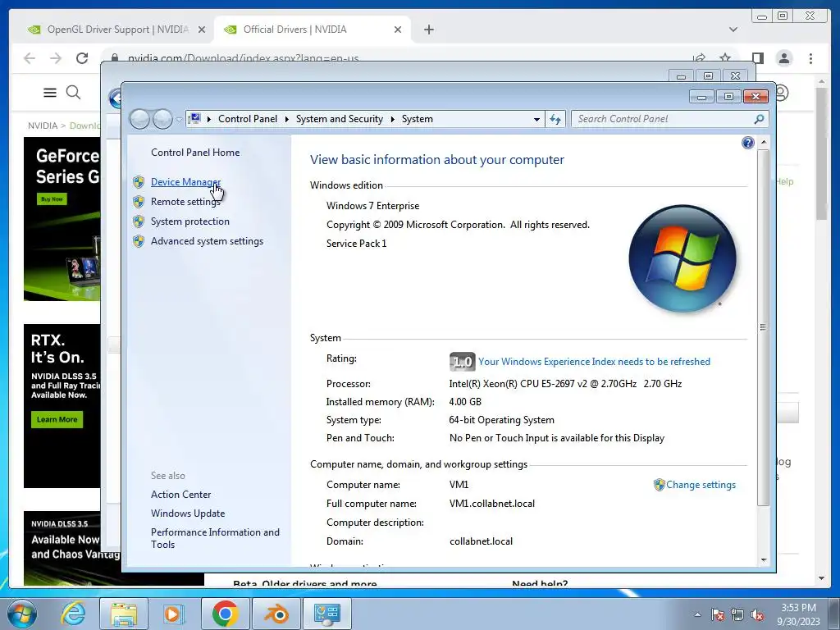The image size is (840, 630).
Task: Click scroll up arrow in System window
Action: [764, 143]
